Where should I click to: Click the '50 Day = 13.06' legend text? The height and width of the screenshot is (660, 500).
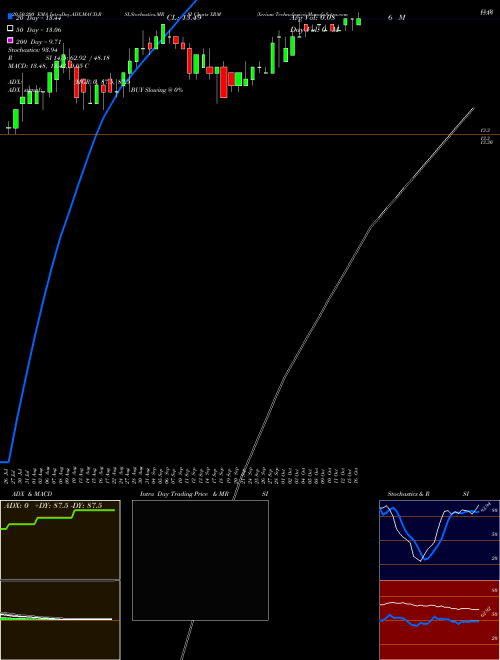tap(39, 30)
